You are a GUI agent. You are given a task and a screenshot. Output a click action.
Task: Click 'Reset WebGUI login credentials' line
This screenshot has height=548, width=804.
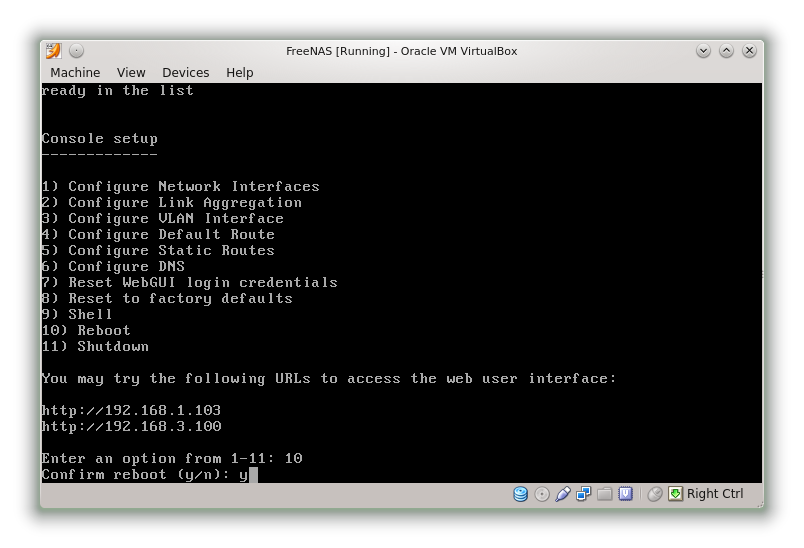(190, 282)
